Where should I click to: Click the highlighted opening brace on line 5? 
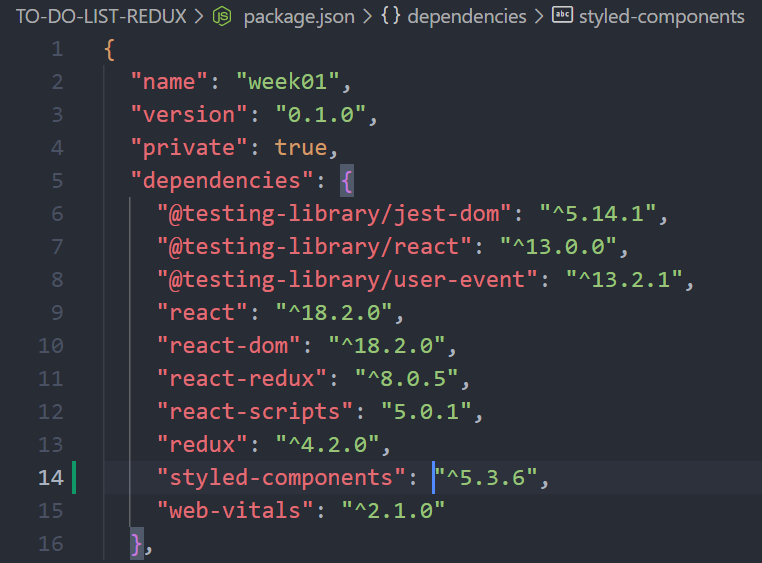point(347,181)
